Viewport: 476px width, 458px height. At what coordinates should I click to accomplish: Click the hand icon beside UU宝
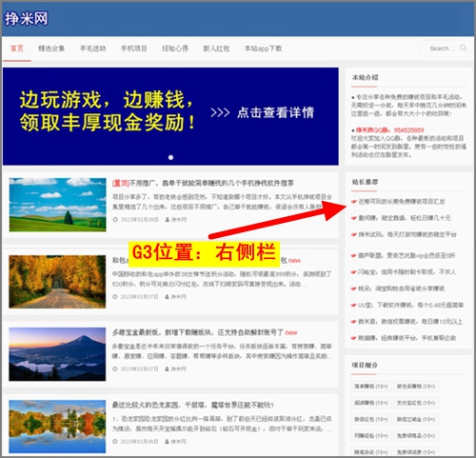coord(354,305)
